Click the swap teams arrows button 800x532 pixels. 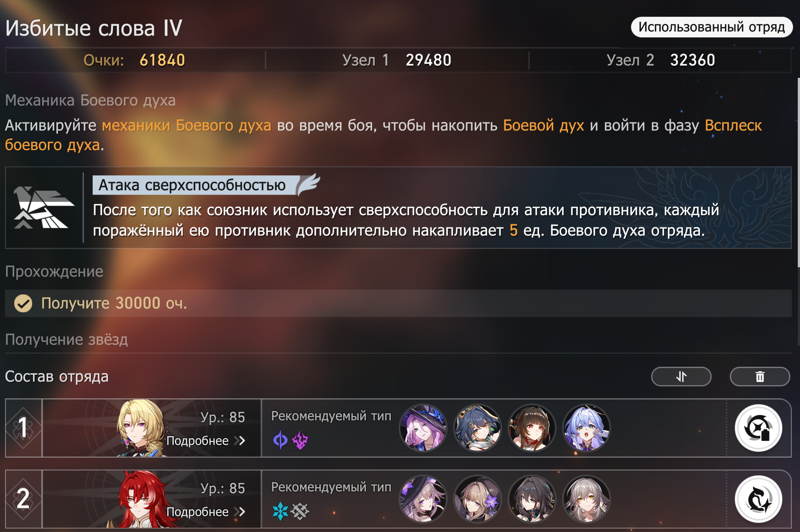681,376
